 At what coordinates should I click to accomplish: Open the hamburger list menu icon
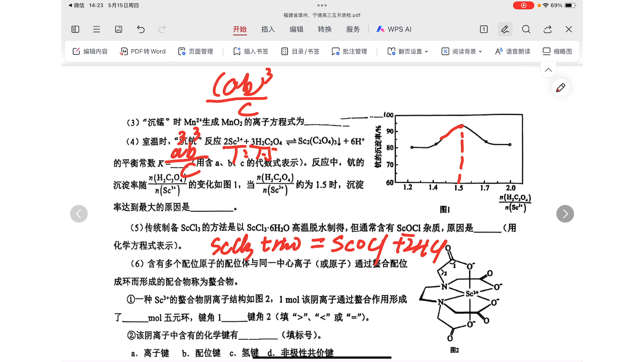97,29
